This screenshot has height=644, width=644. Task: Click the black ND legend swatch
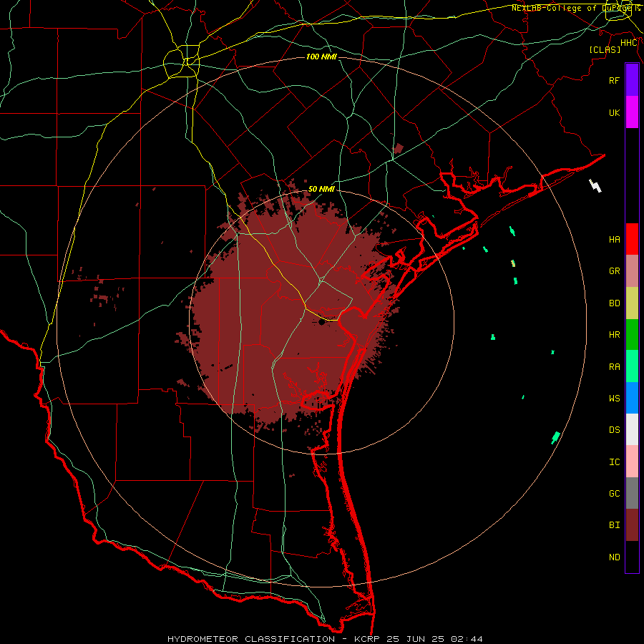pos(632,557)
